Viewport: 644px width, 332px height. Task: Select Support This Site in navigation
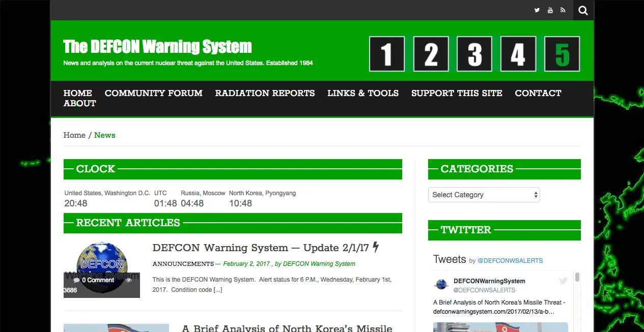pos(457,93)
